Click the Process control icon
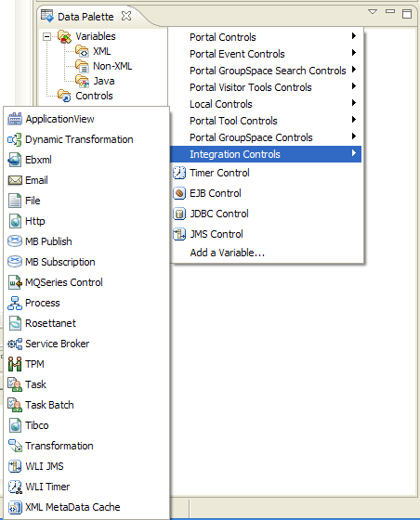This screenshot has width=420, height=520. click(15, 303)
